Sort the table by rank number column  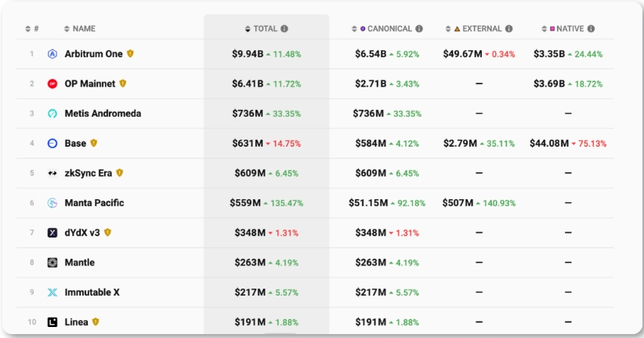[x=31, y=29]
